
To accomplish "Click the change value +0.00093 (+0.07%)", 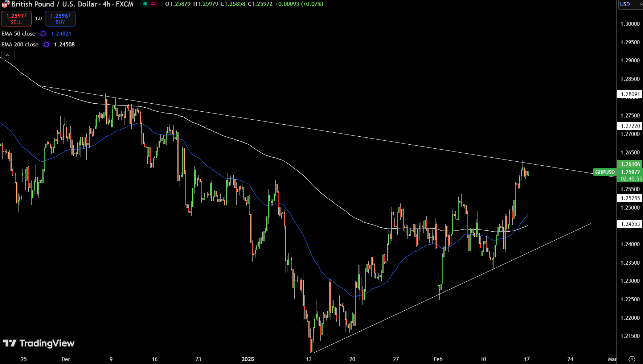I will 299,4.
